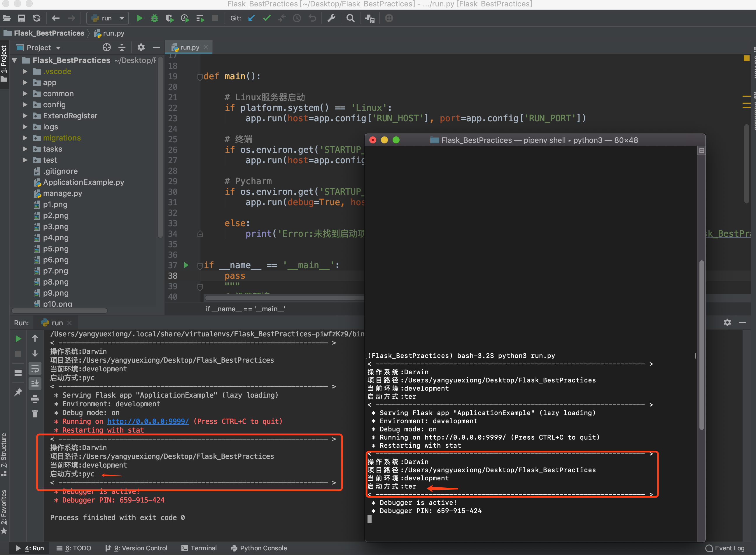Click Rerun in Run panel
Image resolution: width=756 pixels, height=555 pixels.
pyautogui.click(x=18, y=339)
